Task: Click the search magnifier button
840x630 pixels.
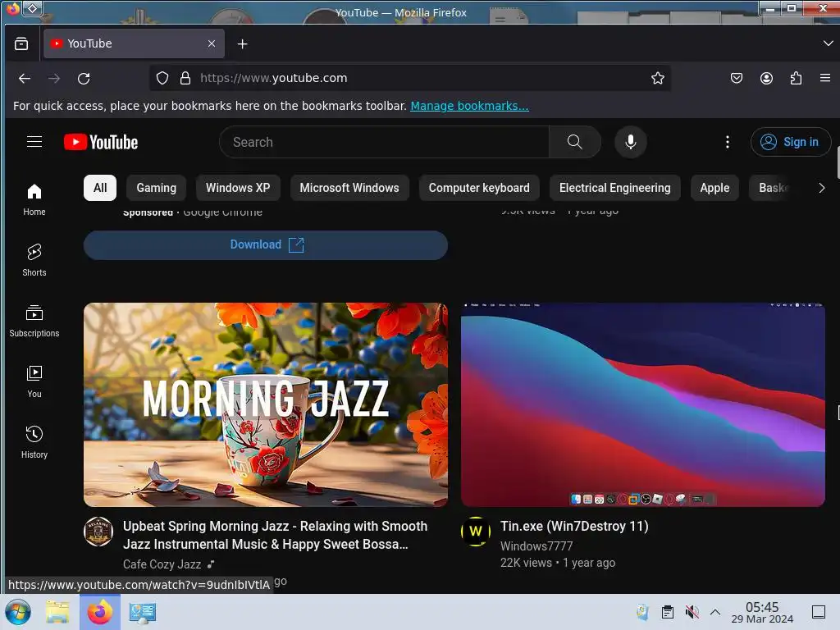Action: tap(574, 142)
